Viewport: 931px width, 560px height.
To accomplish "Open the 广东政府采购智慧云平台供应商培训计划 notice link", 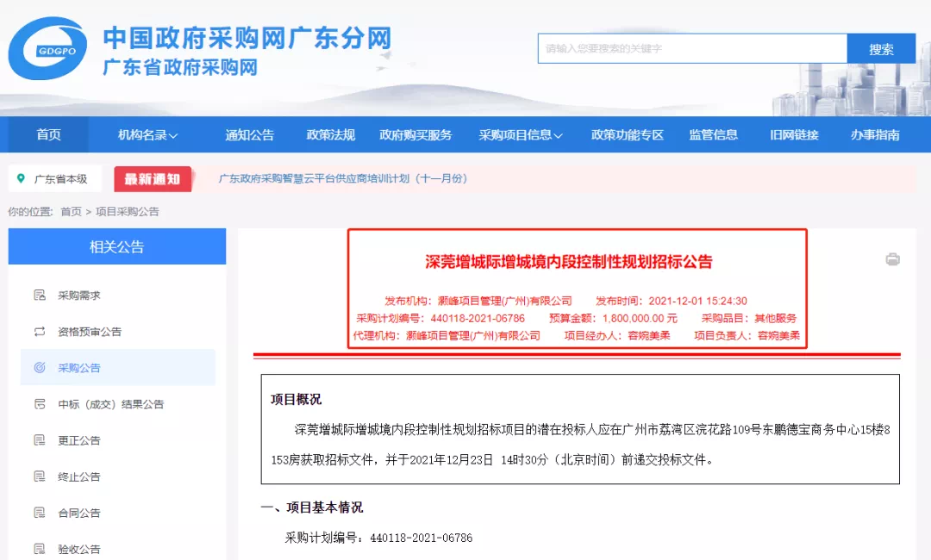I will (342, 178).
